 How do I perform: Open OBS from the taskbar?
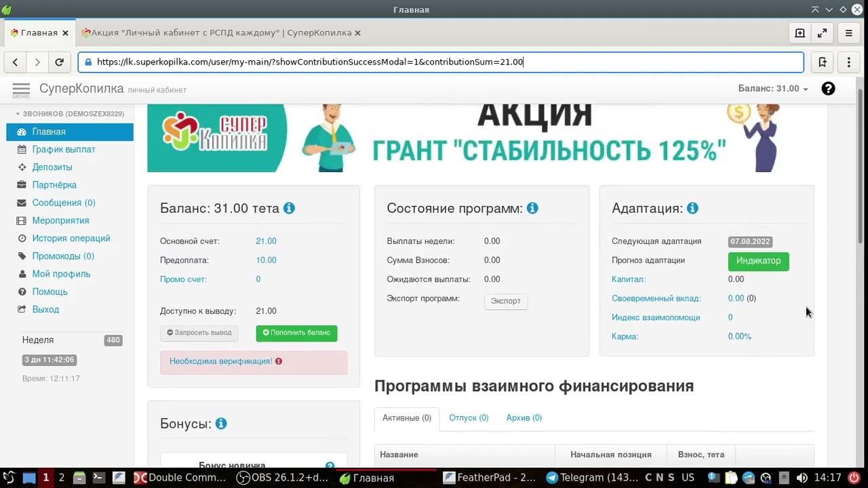(x=283, y=478)
